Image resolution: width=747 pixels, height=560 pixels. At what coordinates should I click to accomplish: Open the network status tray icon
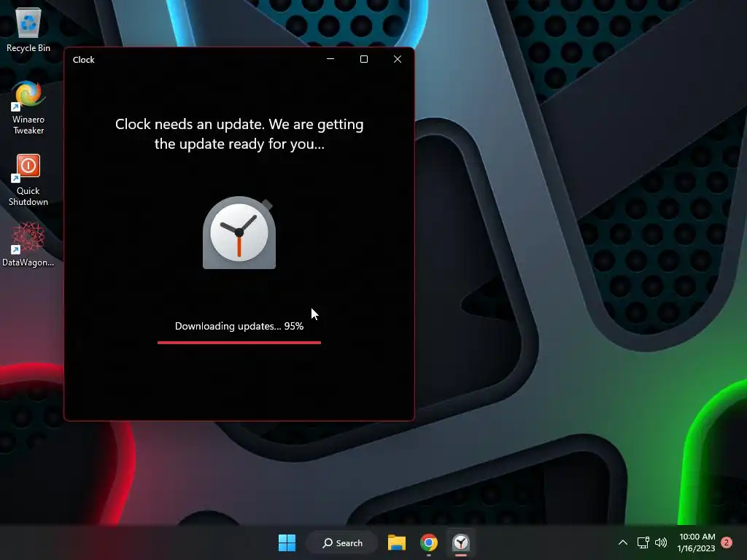643,542
